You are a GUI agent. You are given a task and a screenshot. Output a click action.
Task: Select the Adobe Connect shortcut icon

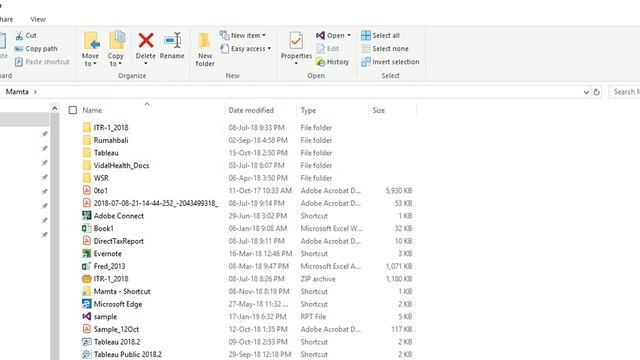tap(87, 216)
